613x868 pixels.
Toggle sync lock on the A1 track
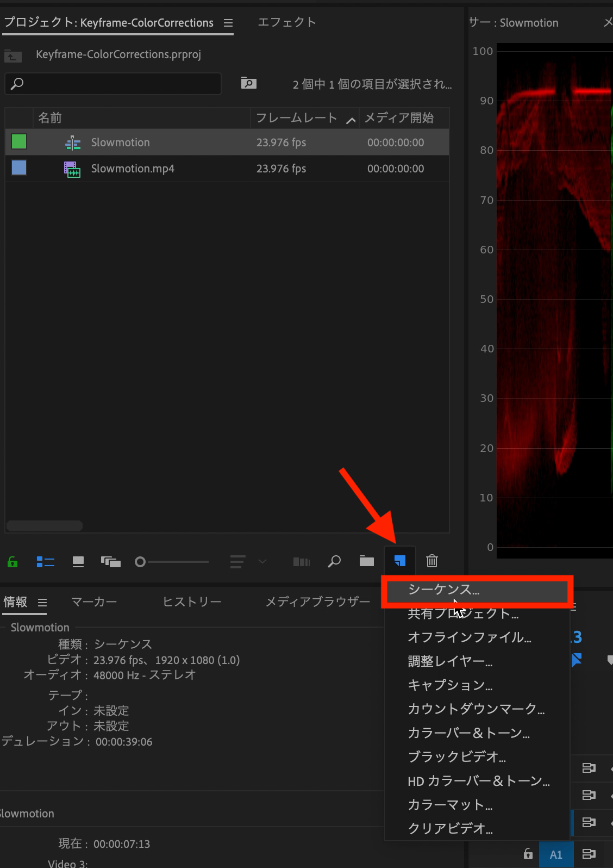[x=589, y=854]
